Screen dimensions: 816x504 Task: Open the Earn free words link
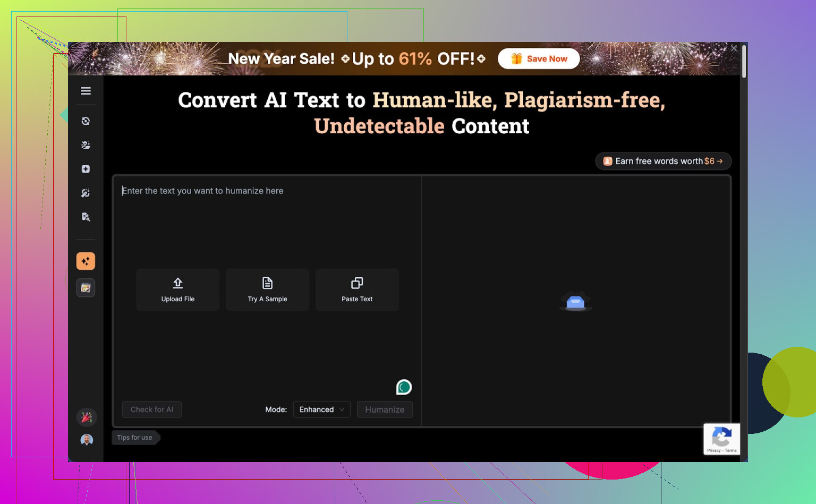tap(663, 161)
